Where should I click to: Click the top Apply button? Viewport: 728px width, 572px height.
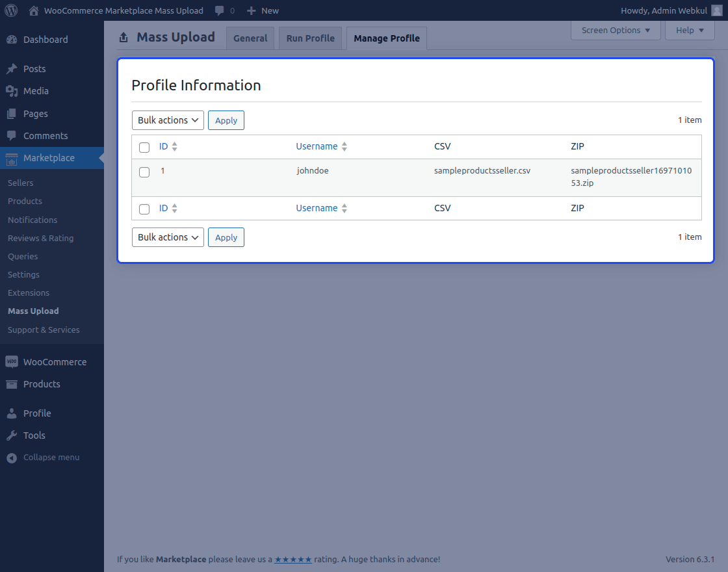[226, 120]
